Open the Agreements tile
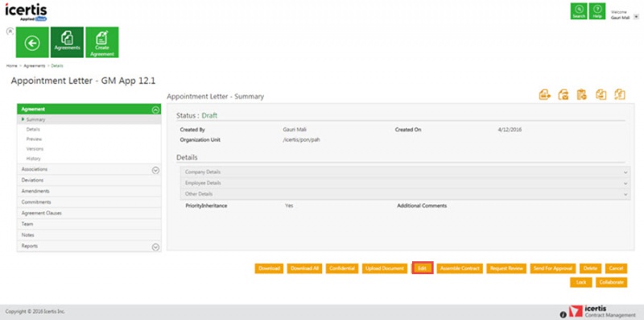 coord(67,43)
